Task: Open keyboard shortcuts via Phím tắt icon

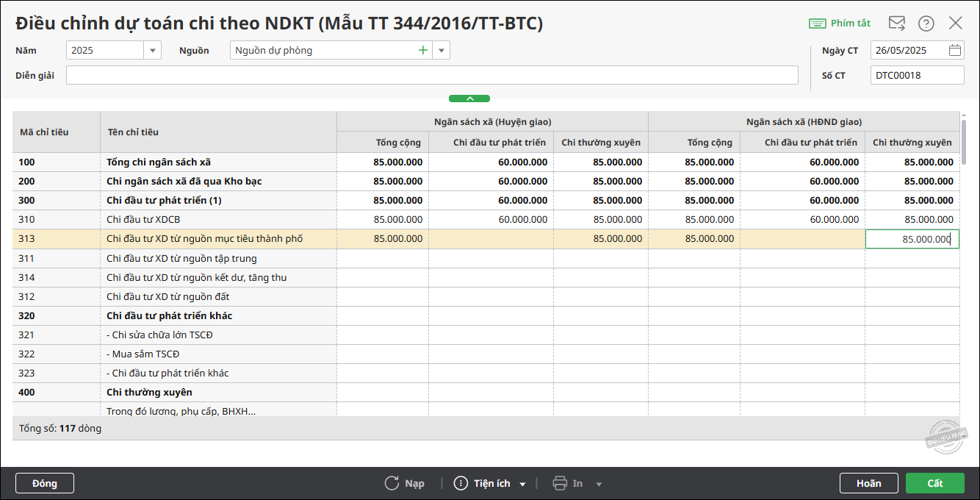Action: (x=817, y=24)
